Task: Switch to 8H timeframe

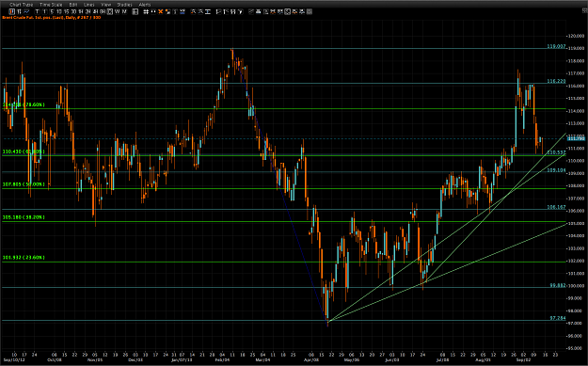Action: point(103,11)
